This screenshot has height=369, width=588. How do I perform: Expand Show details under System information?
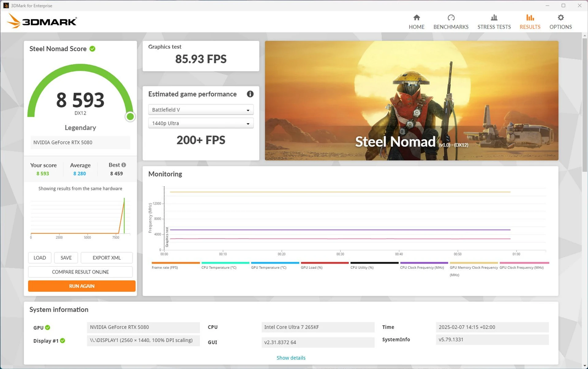(x=291, y=358)
